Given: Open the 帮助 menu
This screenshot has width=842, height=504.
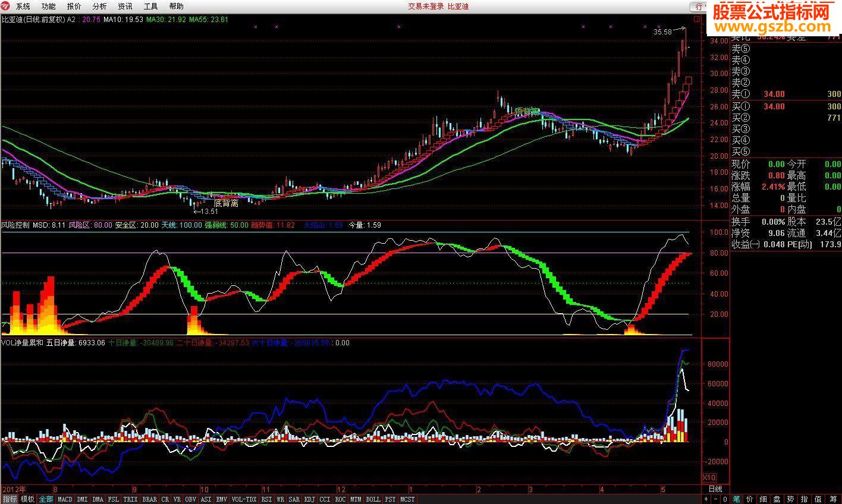Looking at the screenshot, I should point(177,7).
